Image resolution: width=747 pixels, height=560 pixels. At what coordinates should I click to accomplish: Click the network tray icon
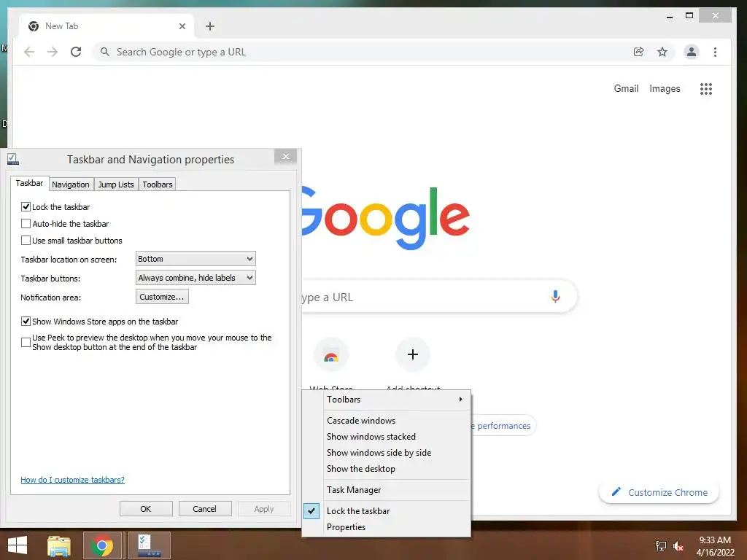[660, 546]
